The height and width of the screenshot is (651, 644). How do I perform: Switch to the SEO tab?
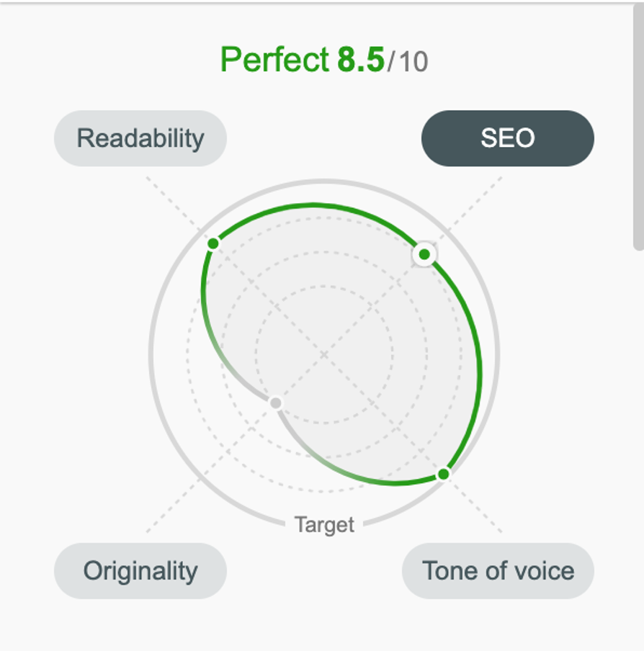click(507, 138)
